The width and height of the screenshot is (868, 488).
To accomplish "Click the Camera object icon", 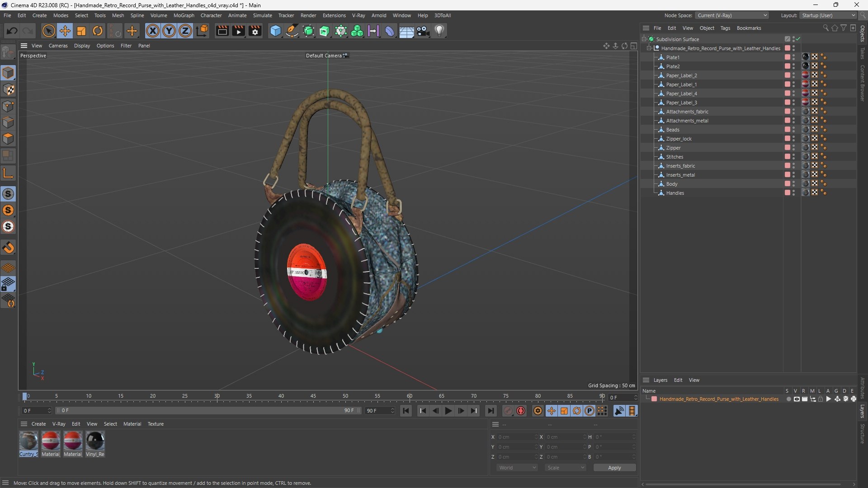I will (x=423, y=31).
